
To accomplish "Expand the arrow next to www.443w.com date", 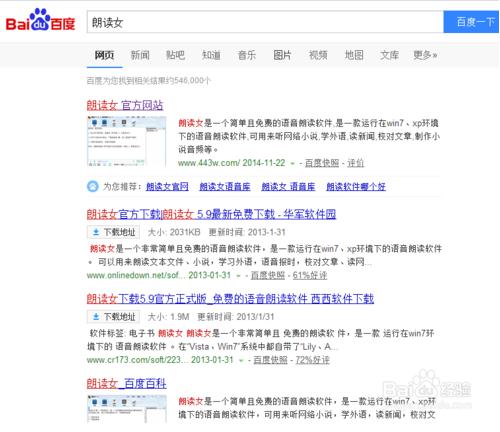I will 292,163.
